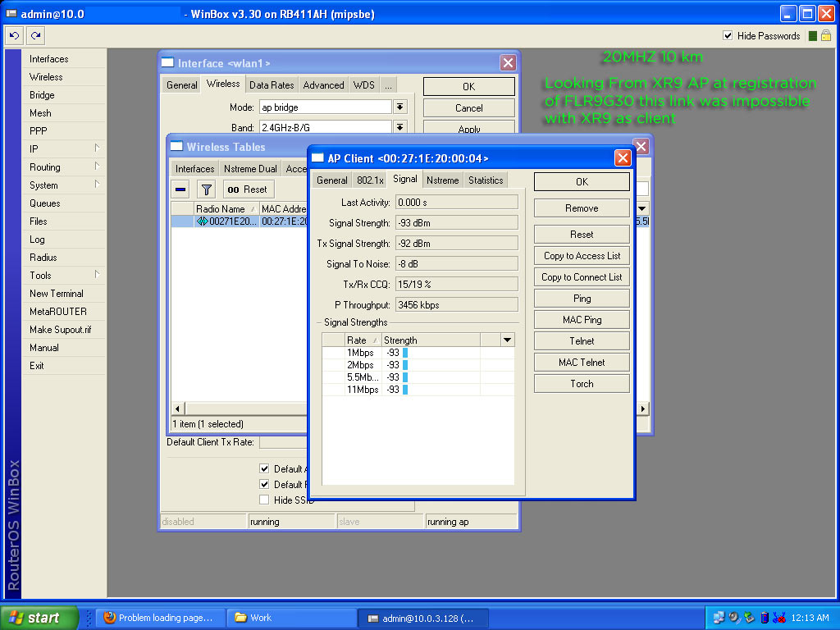Open the Nstreme tab in AP Client
Screen dimensions: 840x630
[x=442, y=180]
